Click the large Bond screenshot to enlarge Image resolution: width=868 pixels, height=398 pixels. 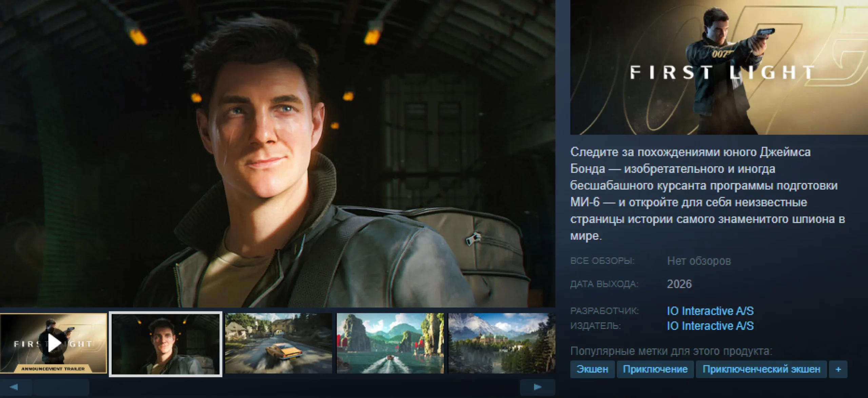pos(277,152)
